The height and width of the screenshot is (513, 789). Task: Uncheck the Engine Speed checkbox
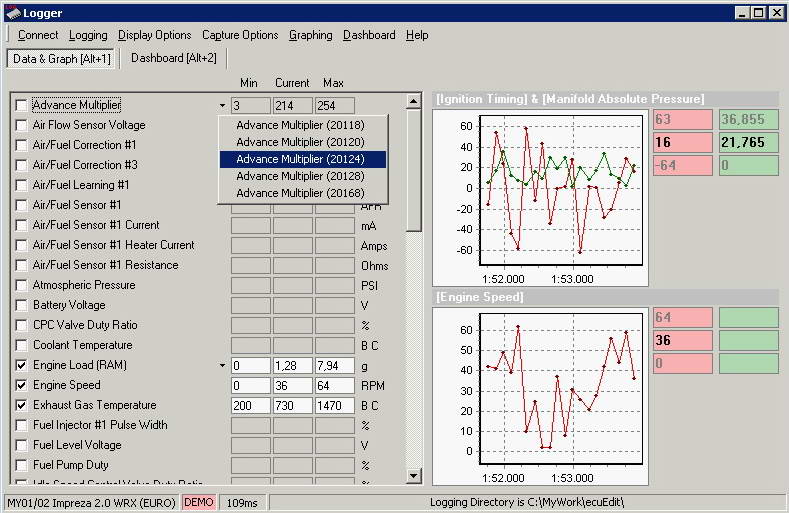click(21, 385)
